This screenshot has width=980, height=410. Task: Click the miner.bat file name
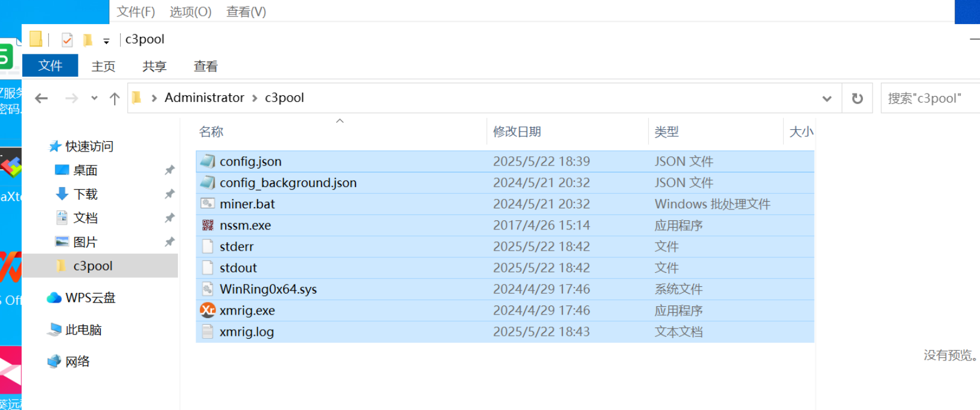(247, 203)
